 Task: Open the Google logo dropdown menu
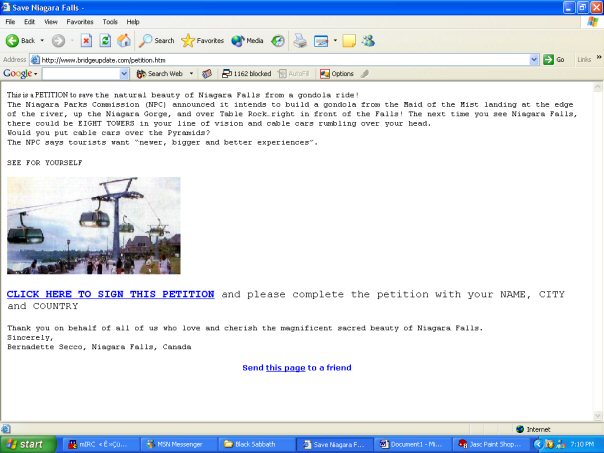(x=20, y=74)
